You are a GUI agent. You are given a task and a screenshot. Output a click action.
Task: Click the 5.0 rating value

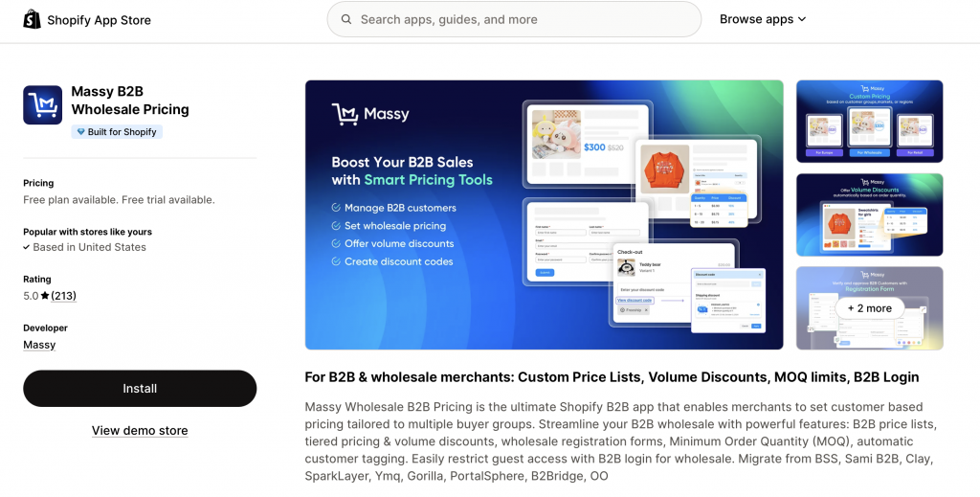[31, 296]
